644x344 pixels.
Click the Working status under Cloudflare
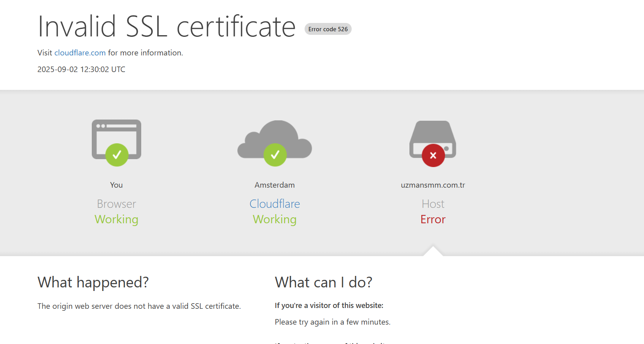(275, 219)
